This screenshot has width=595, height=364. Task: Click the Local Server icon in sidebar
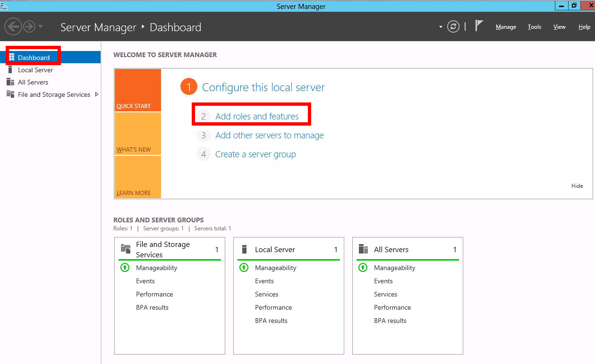click(10, 69)
